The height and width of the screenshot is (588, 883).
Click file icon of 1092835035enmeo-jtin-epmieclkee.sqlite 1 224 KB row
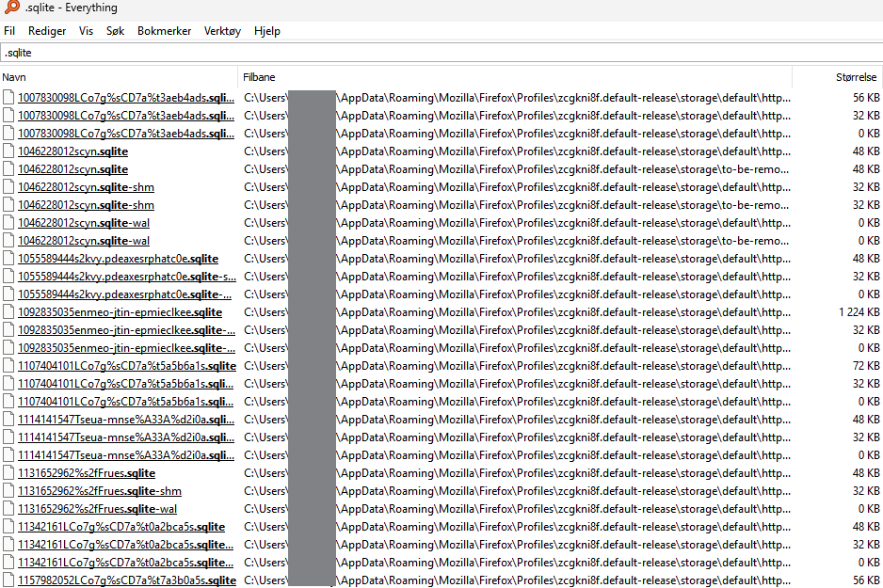8,312
